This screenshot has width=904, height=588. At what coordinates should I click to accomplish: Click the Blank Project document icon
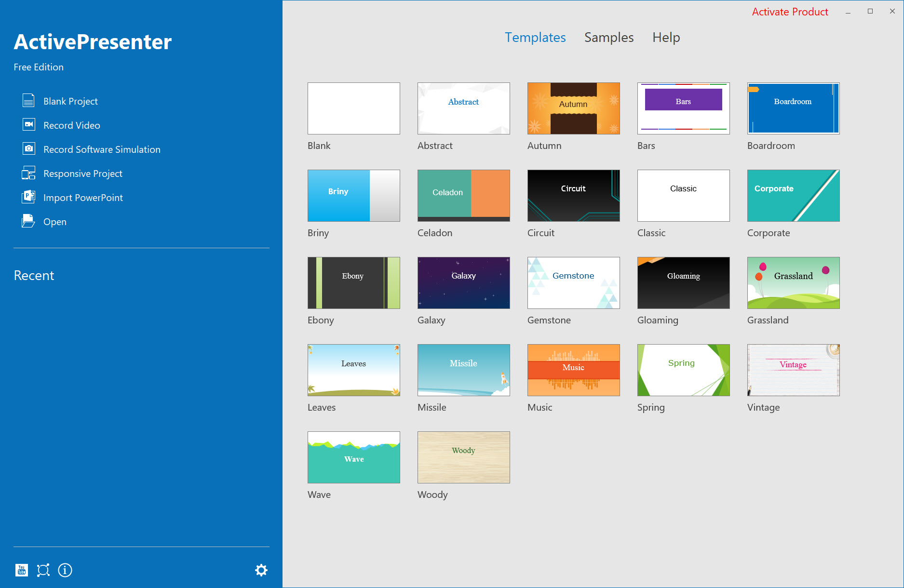[28, 101]
